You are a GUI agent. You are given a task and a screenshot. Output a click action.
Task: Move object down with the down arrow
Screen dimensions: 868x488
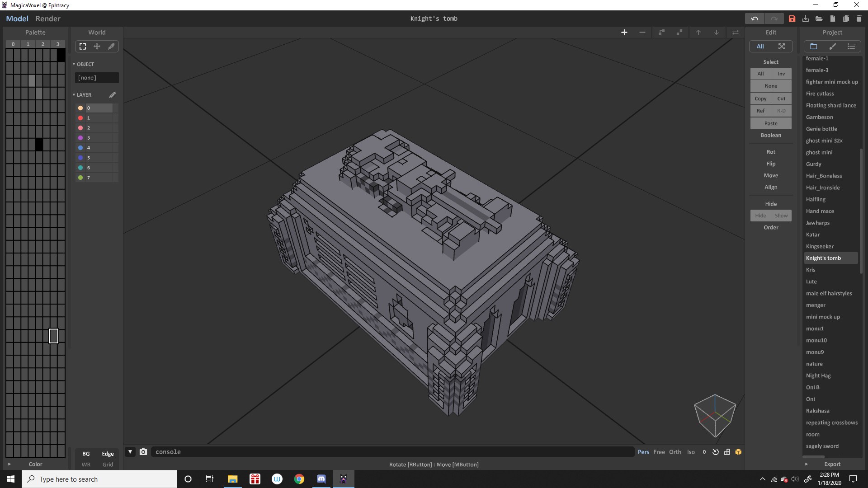coord(717,33)
